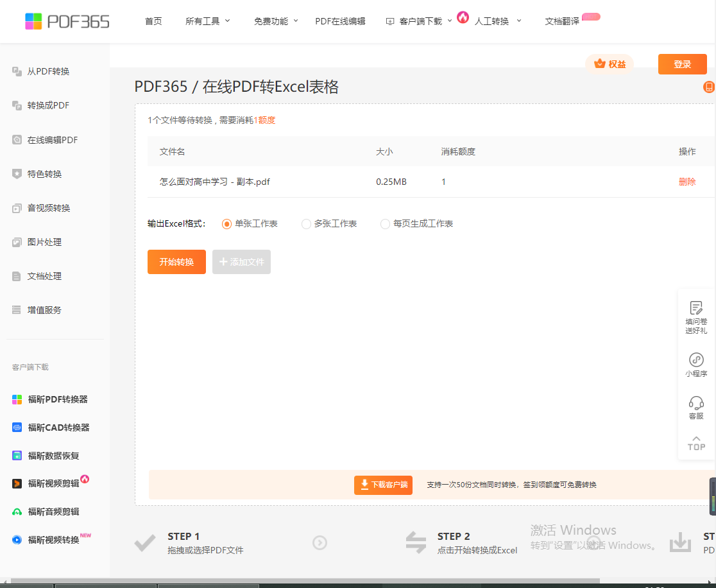Screen dimensions: 716x588
Task: Click the 1额度 quota text
Action: click(264, 120)
